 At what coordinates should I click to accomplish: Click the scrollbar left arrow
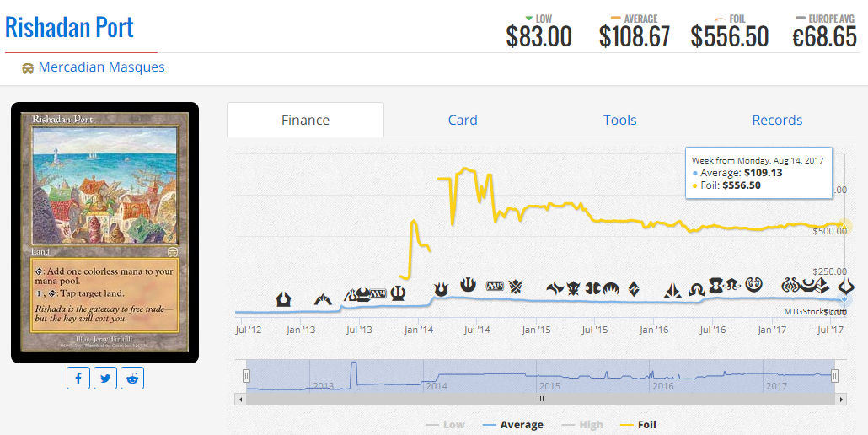pos(240,399)
